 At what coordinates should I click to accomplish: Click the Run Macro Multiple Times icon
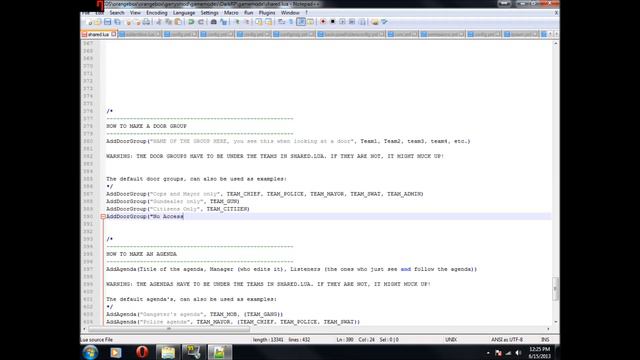click(x=351, y=22)
